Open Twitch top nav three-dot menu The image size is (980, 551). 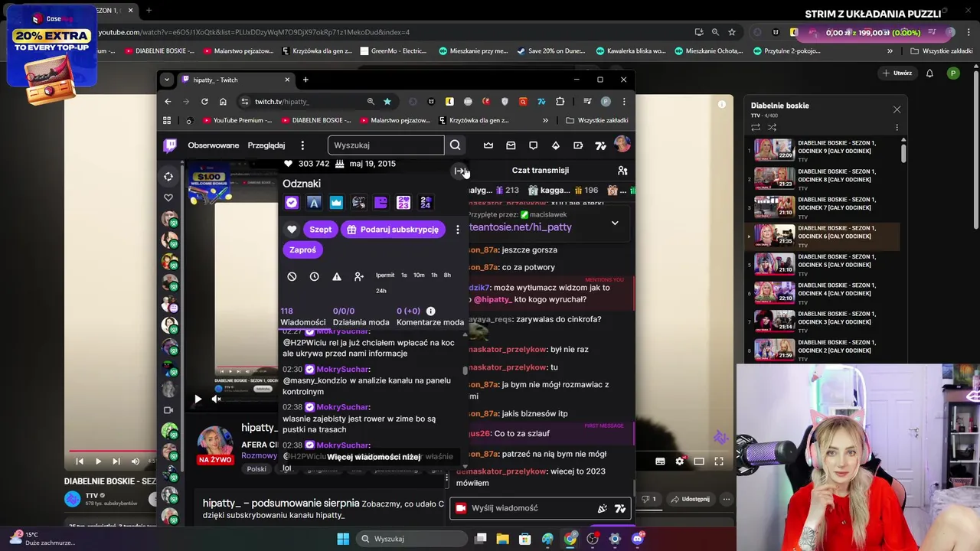302,145
